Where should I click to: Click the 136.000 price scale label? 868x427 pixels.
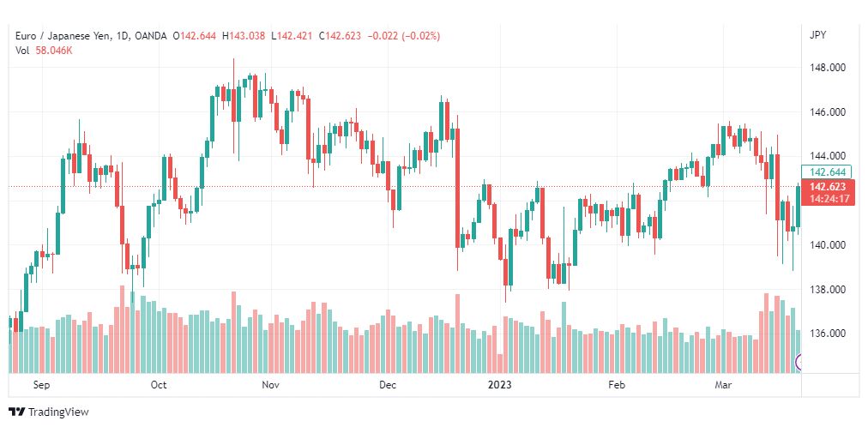[829, 334]
